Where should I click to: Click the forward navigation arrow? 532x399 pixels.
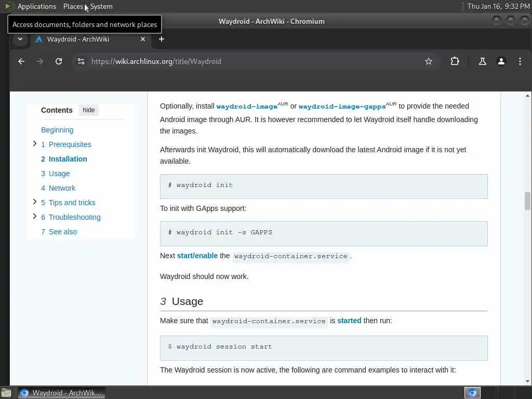39,61
